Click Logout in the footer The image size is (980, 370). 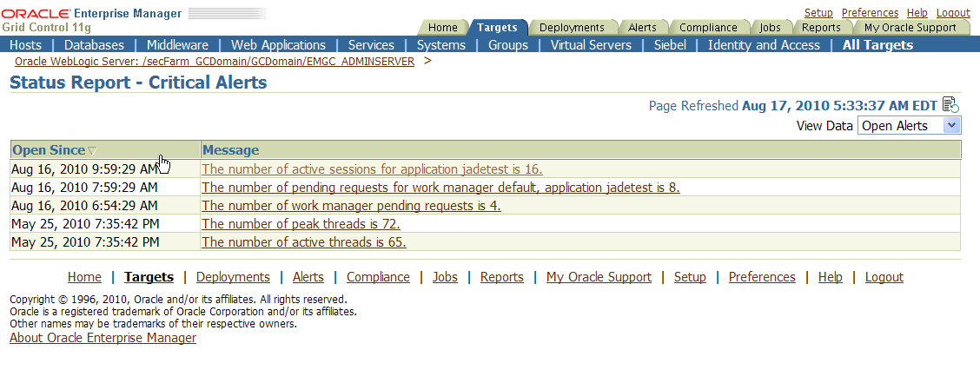click(x=884, y=277)
